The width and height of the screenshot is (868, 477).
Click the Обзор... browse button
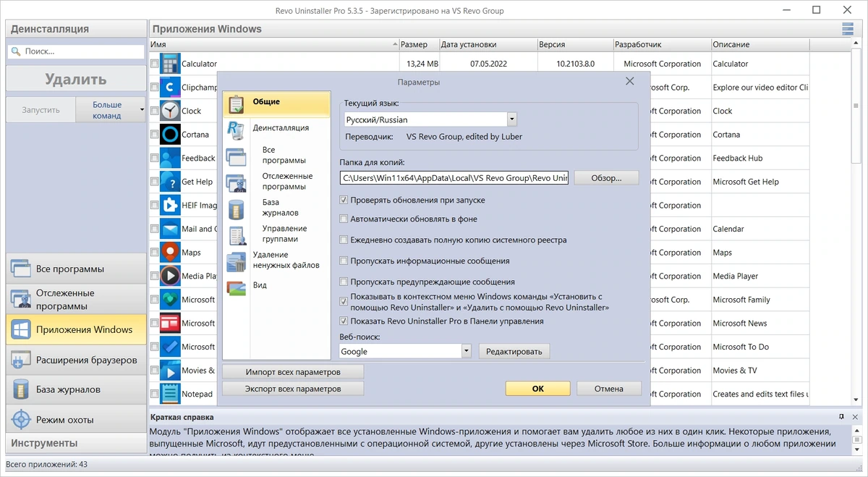[606, 178]
